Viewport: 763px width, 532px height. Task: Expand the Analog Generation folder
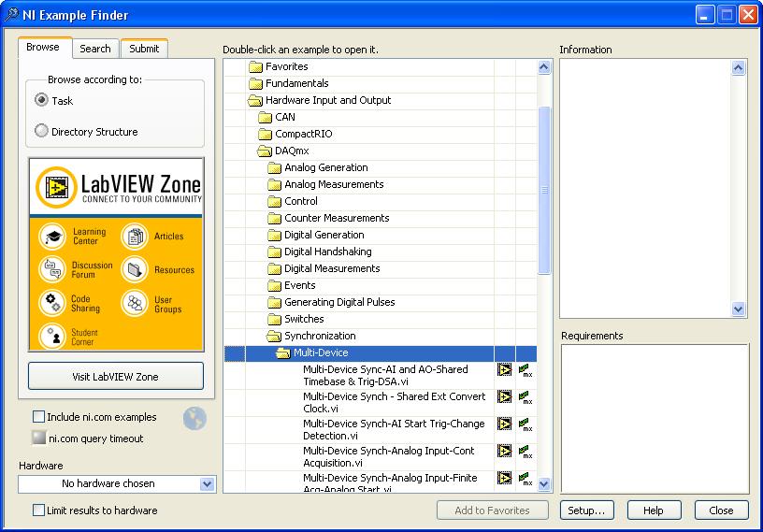pyautogui.click(x=274, y=168)
